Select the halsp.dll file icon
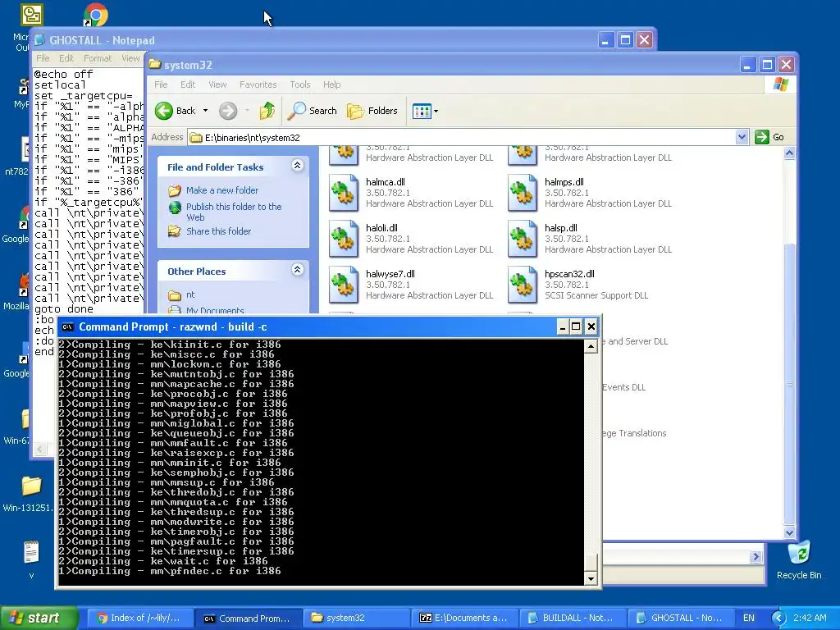 523,239
